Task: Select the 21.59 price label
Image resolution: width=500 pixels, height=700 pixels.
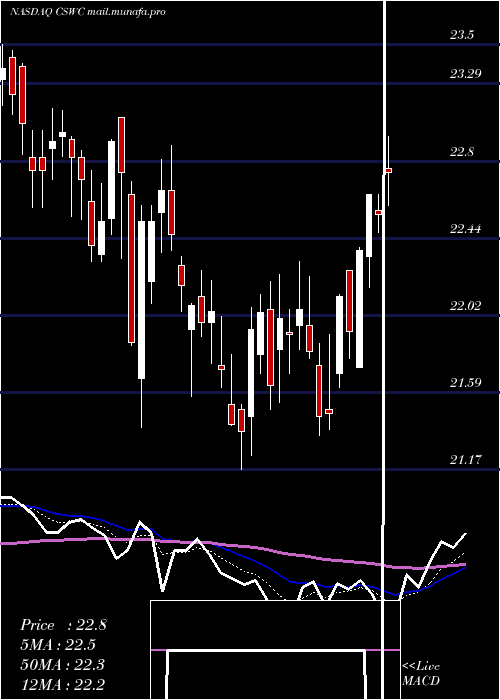Action: [465, 383]
